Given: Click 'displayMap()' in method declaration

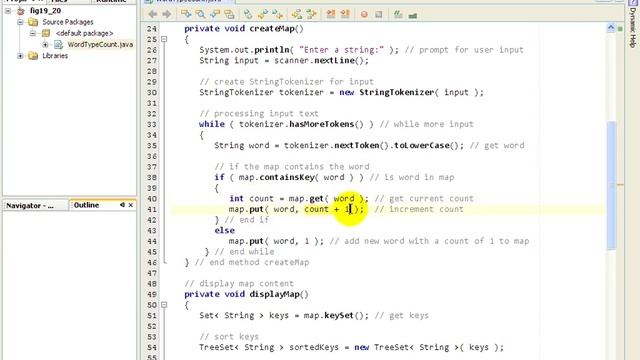Looking at the screenshot, I should (x=279, y=294).
